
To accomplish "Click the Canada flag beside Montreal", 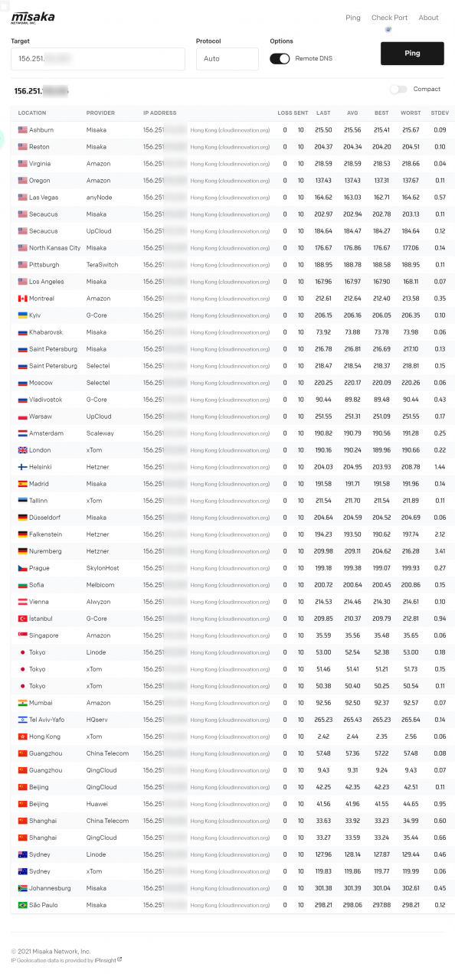I will pos(23,299).
